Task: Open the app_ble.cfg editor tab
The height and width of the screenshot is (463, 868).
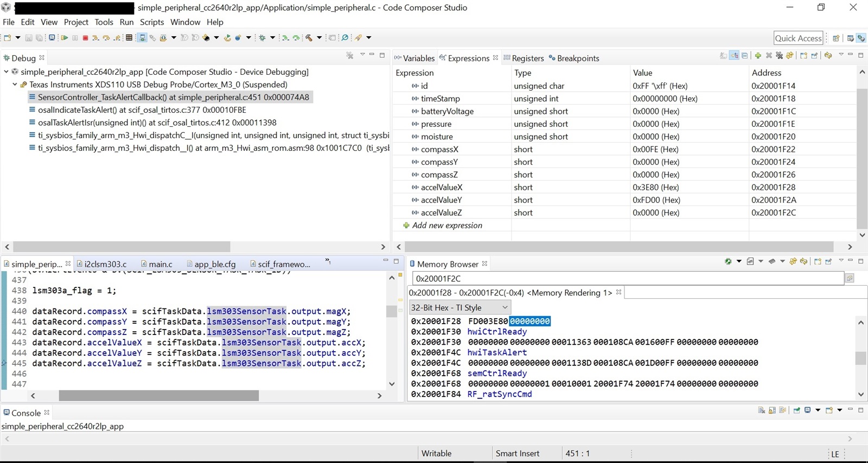Action: point(212,264)
